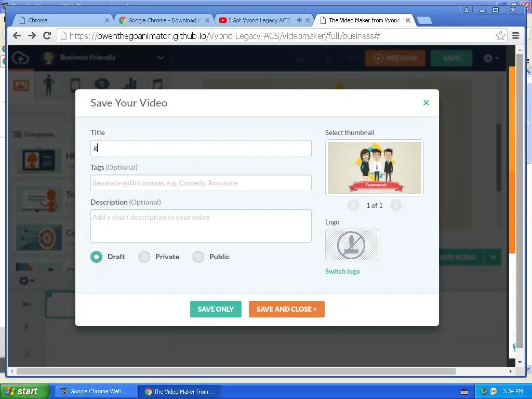The image size is (532, 399).
Task: Click the Description text area
Action: pos(201,226)
